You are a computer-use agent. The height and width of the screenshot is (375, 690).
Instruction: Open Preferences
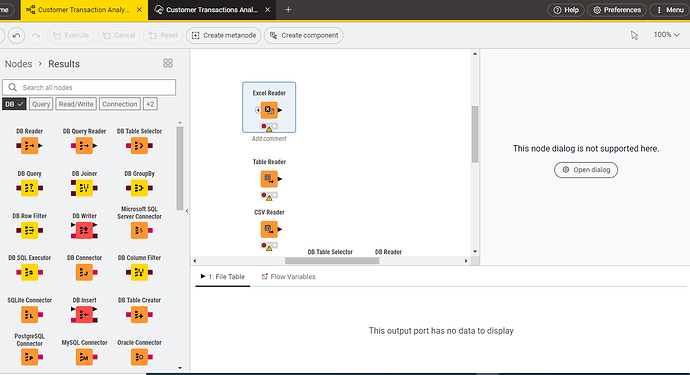tap(617, 10)
